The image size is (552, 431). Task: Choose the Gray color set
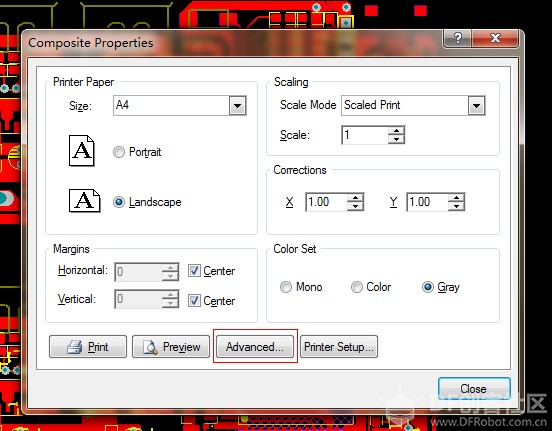pyautogui.click(x=428, y=287)
